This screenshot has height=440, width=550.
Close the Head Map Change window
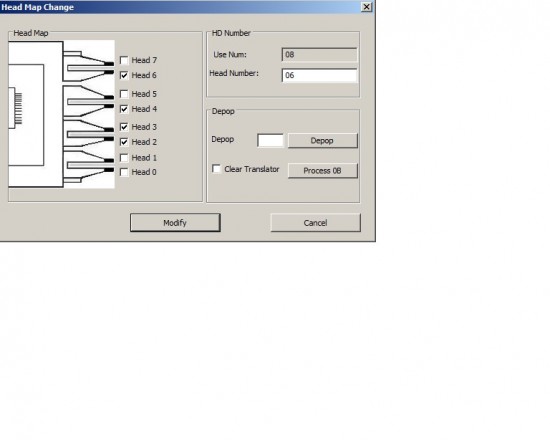coord(366,7)
